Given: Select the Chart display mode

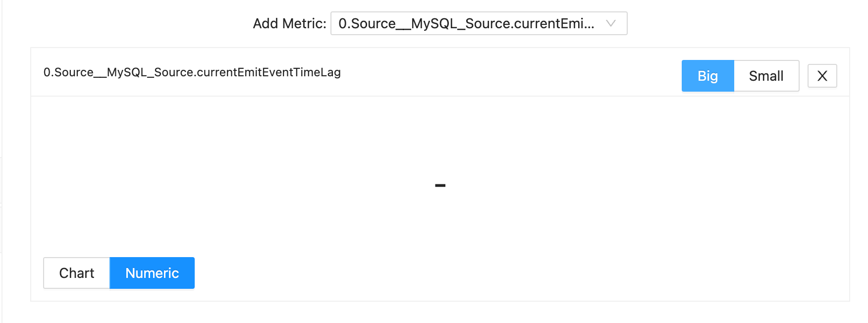Looking at the screenshot, I should point(77,273).
